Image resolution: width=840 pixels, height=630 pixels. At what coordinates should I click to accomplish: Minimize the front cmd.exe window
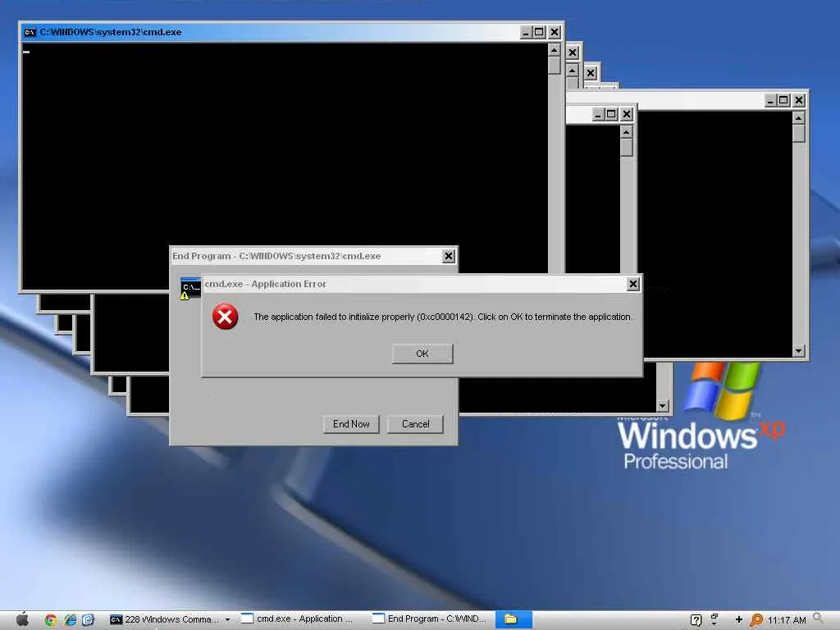point(526,32)
